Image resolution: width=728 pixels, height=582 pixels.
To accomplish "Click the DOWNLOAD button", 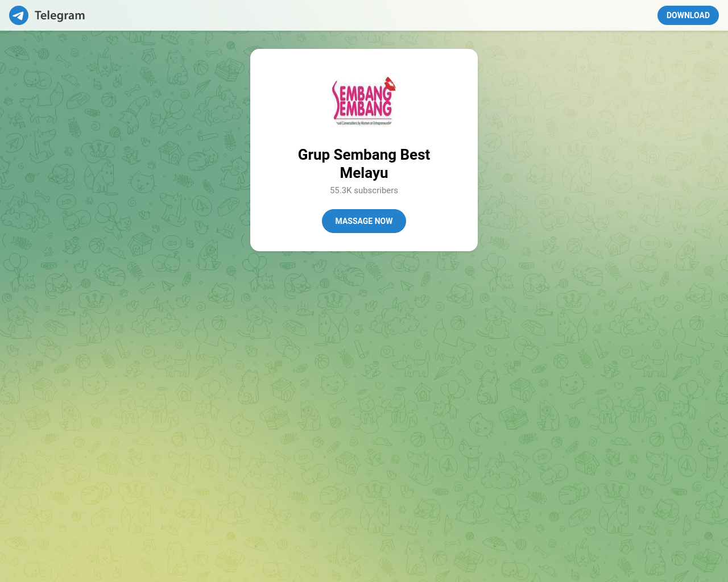I will [688, 15].
